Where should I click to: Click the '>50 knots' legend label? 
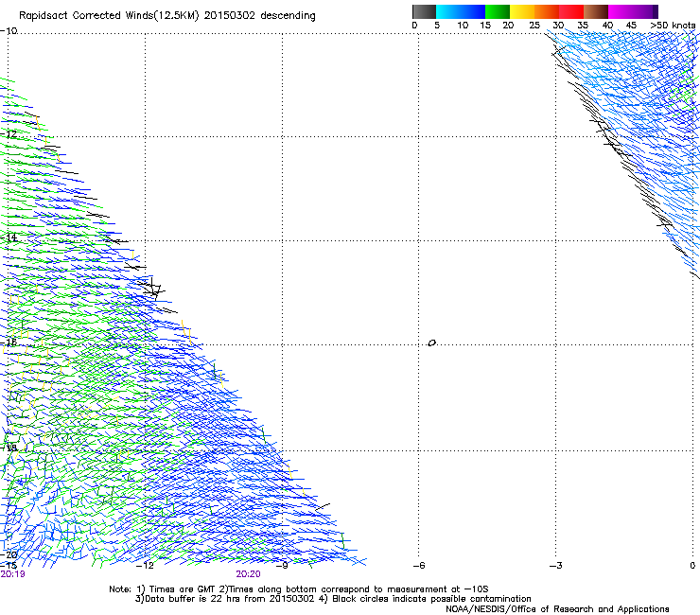(673, 26)
